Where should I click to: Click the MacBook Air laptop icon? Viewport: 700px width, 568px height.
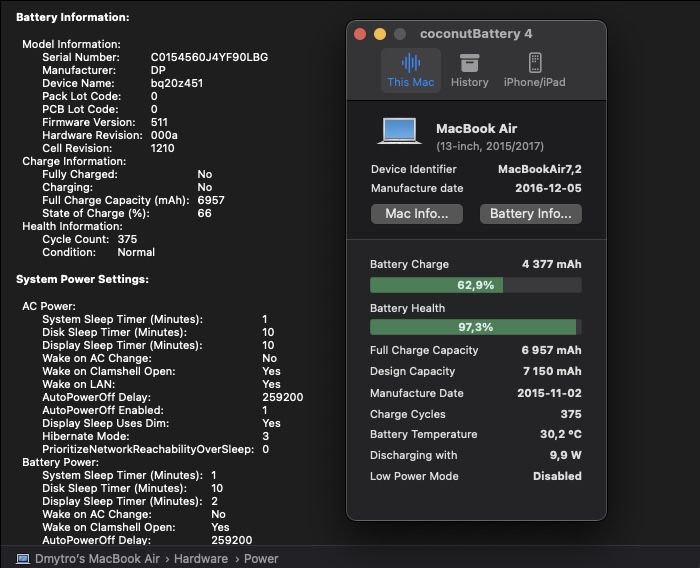400,130
